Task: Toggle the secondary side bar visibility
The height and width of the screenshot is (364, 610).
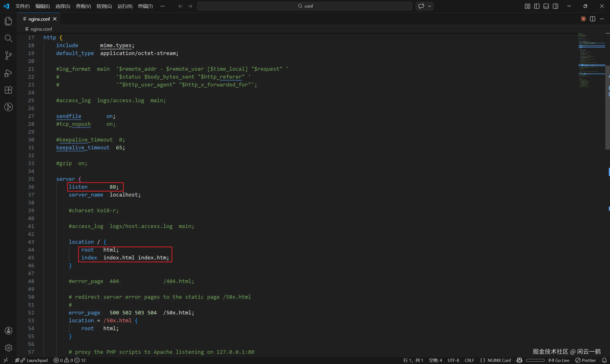Action: [x=555, y=6]
